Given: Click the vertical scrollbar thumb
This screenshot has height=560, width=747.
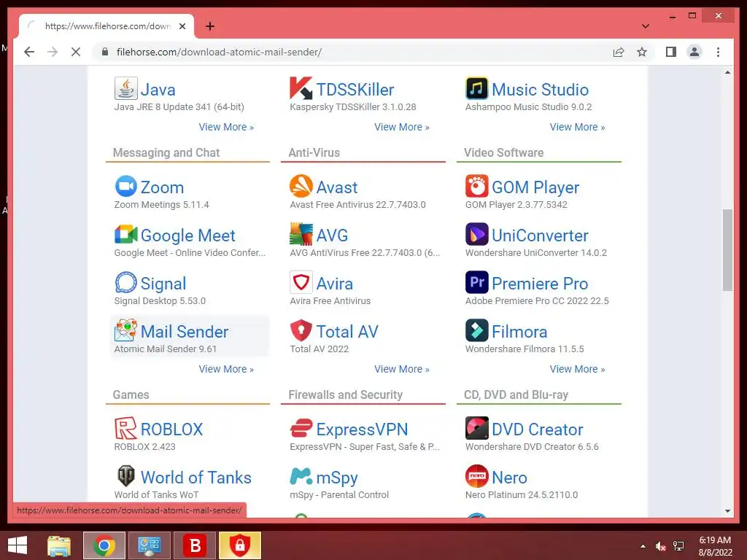Looking at the screenshot, I should (727, 249).
